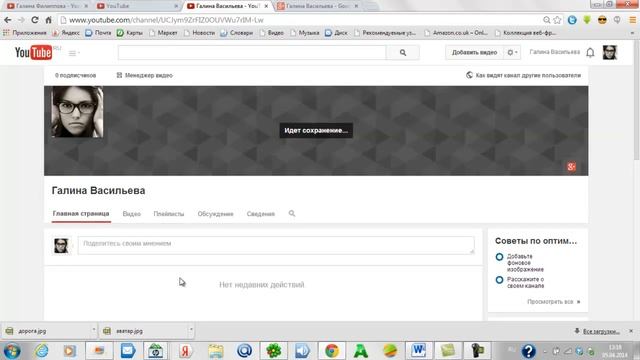Open the Яндекс bookmark

click(x=66, y=33)
